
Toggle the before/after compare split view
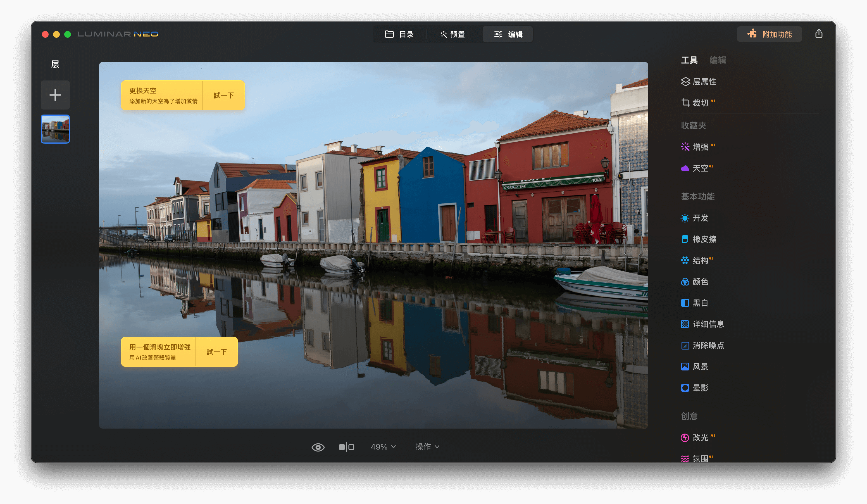(346, 447)
